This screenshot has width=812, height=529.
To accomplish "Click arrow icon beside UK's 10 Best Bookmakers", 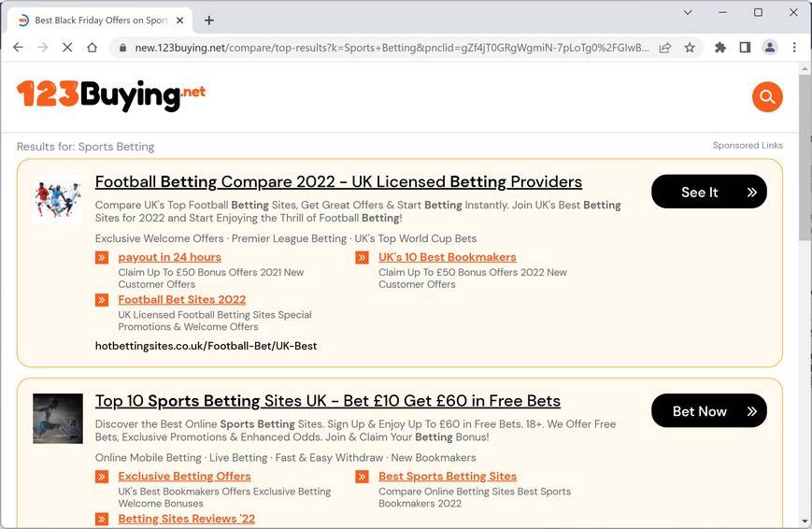I will 362,258.
